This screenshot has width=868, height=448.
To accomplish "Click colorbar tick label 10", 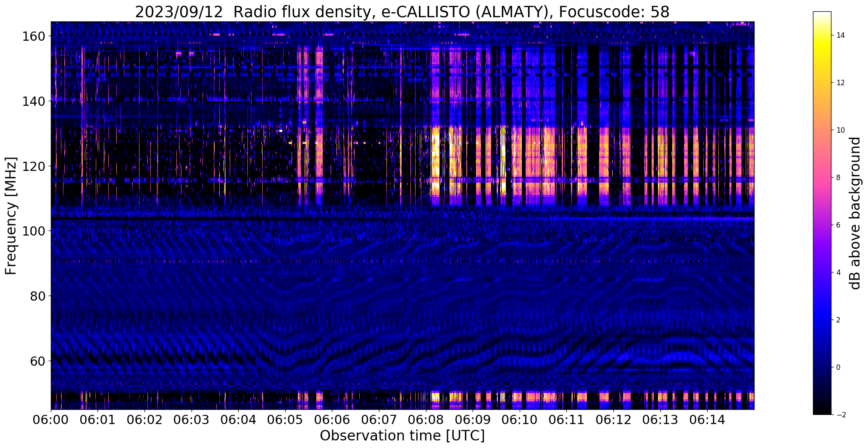I will coord(841,130).
